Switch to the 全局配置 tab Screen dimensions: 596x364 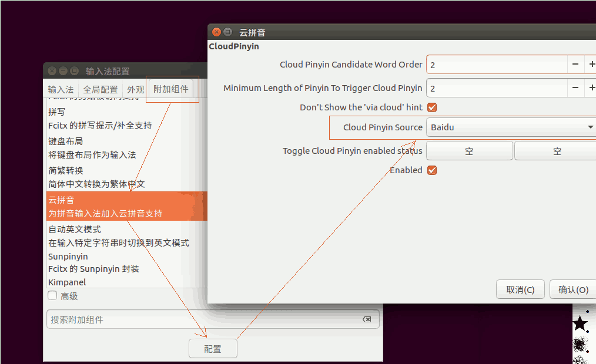pyautogui.click(x=101, y=90)
